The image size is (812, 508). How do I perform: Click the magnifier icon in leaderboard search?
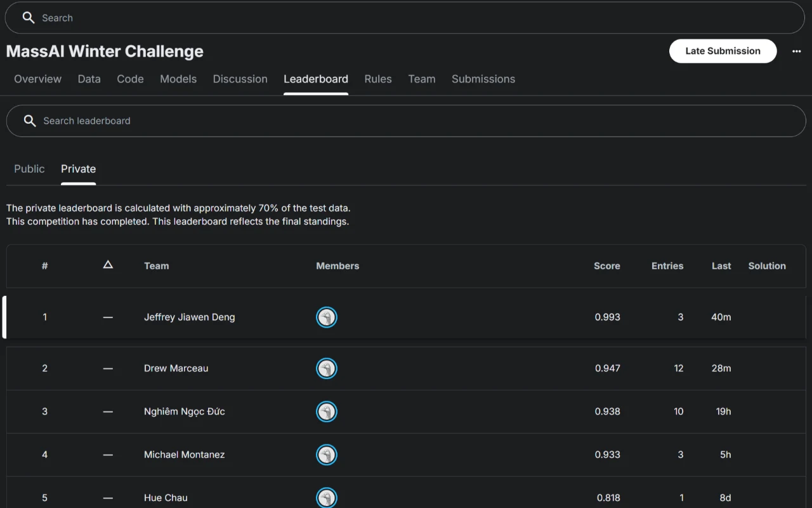30,121
